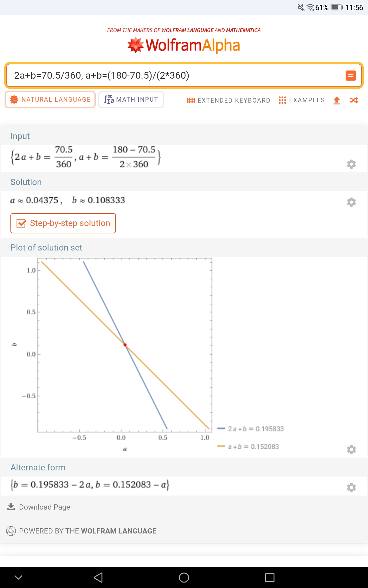Open the Examples menu
The image size is (368, 588).
tap(301, 100)
